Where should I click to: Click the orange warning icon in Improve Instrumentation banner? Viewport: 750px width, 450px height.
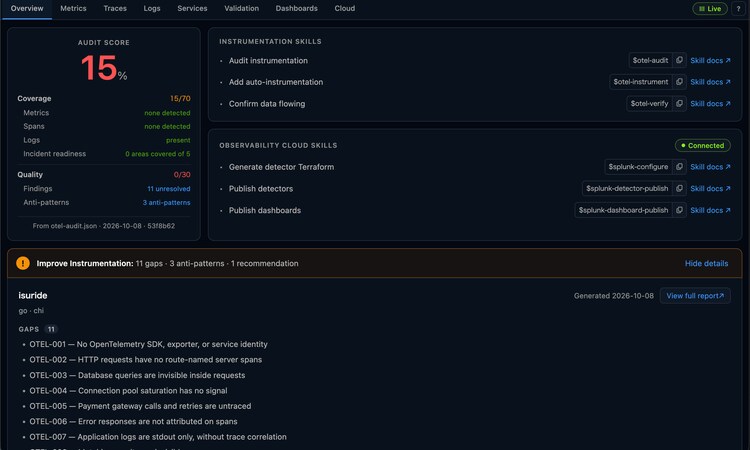[x=23, y=263]
